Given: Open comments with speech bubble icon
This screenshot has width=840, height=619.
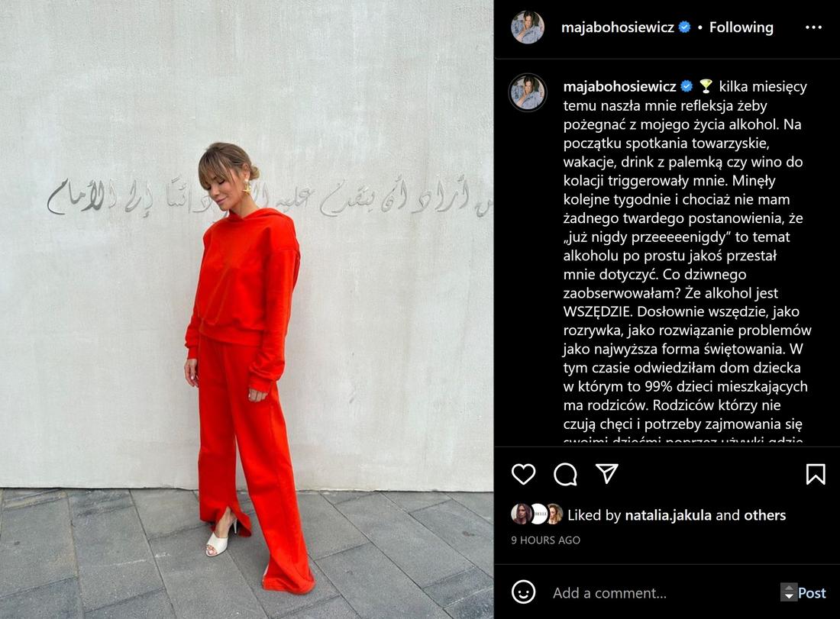Looking at the screenshot, I should point(565,474).
